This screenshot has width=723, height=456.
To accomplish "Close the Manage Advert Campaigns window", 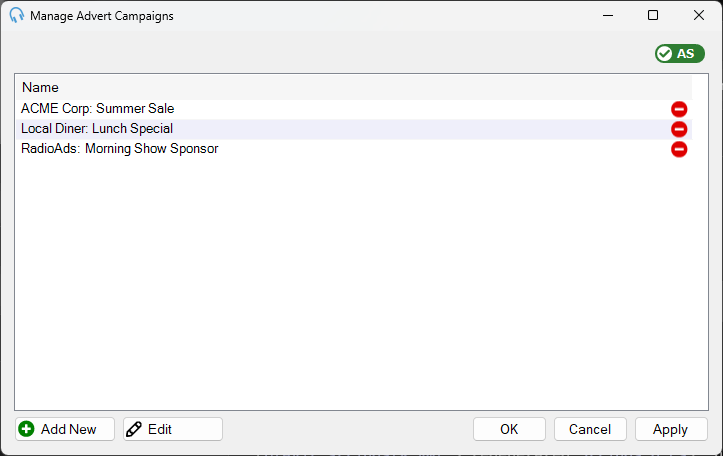I will click(x=699, y=15).
